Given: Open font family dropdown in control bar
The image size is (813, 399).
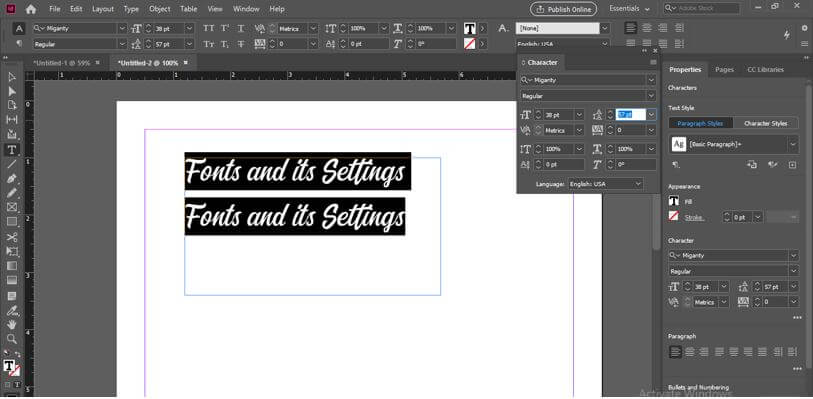Looking at the screenshot, I should point(122,28).
